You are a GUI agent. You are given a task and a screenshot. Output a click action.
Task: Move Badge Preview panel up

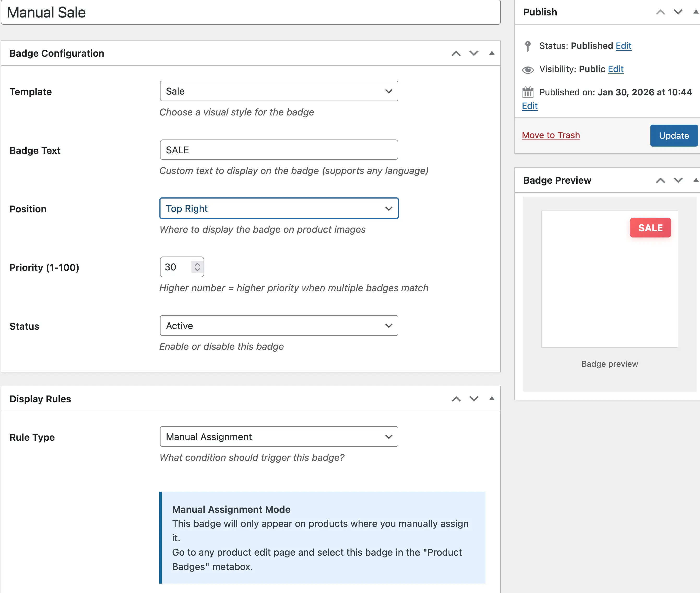point(660,181)
